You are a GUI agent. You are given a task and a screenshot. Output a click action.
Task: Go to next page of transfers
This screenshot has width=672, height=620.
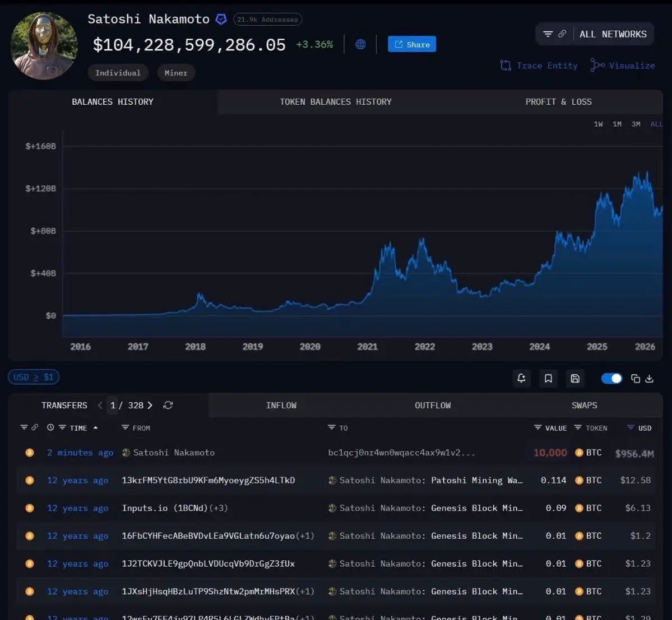coord(150,405)
